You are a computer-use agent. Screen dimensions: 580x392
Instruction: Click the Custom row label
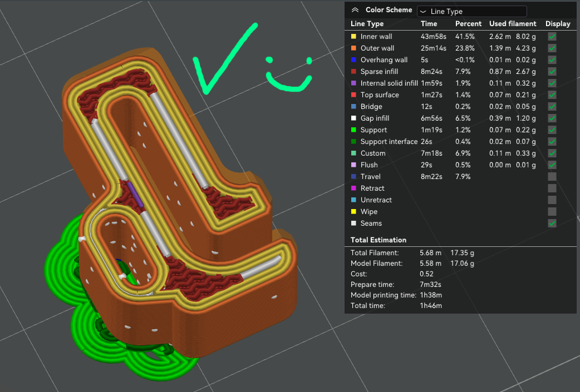373,153
